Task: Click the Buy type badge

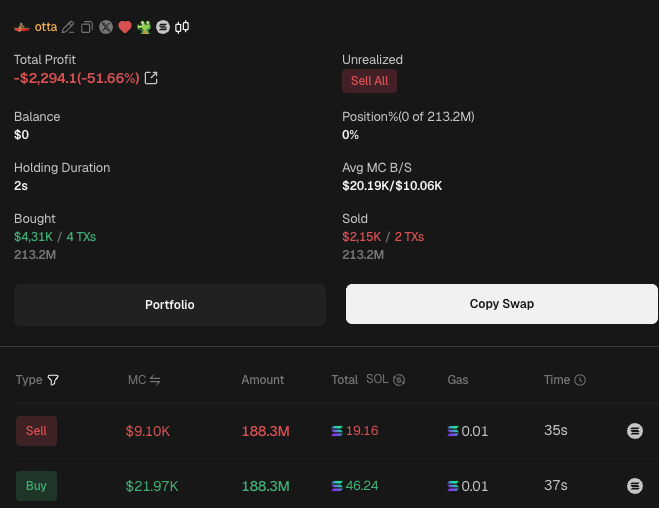Action: point(37,486)
